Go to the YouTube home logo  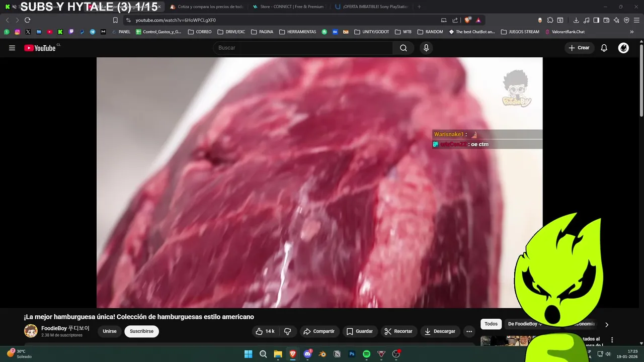40,48
